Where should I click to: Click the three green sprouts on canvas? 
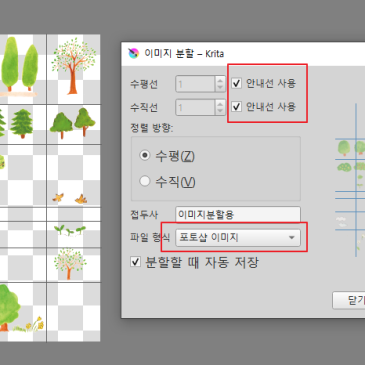pos(70,230)
